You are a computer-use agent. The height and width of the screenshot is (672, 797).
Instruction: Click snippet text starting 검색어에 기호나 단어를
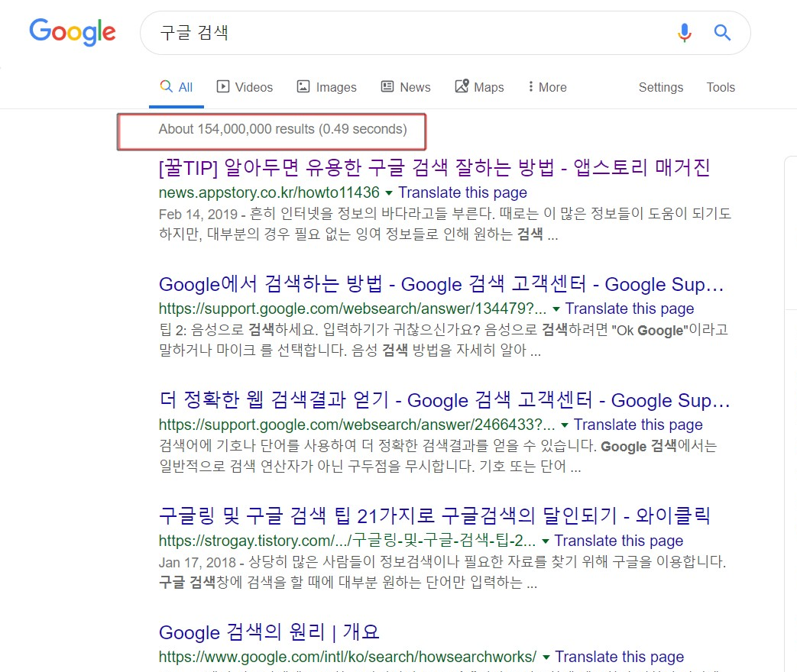[438, 456]
